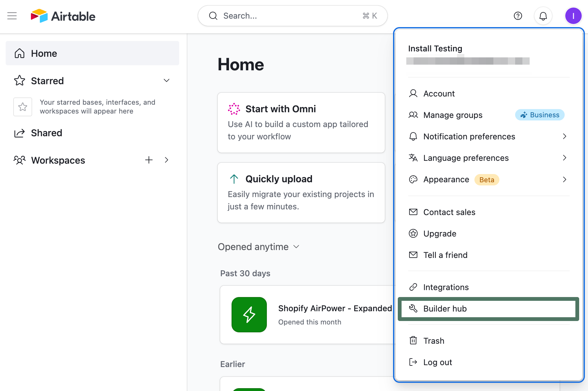588x391 pixels.
Task: Click the Log out option
Action: 438,362
